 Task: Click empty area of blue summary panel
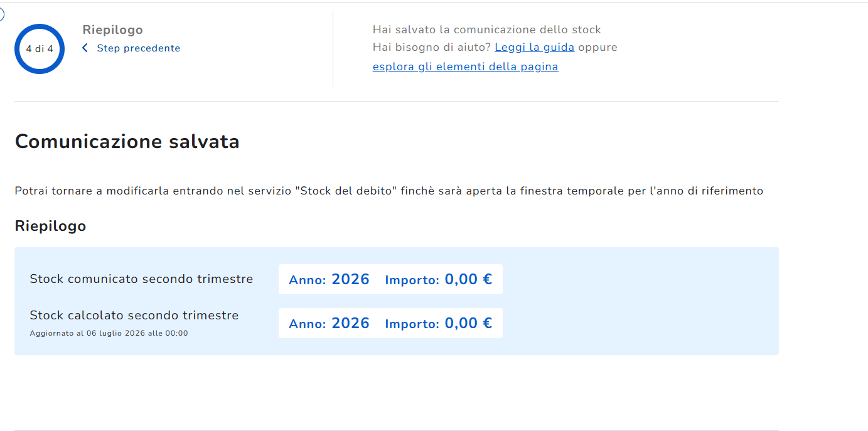click(x=640, y=301)
